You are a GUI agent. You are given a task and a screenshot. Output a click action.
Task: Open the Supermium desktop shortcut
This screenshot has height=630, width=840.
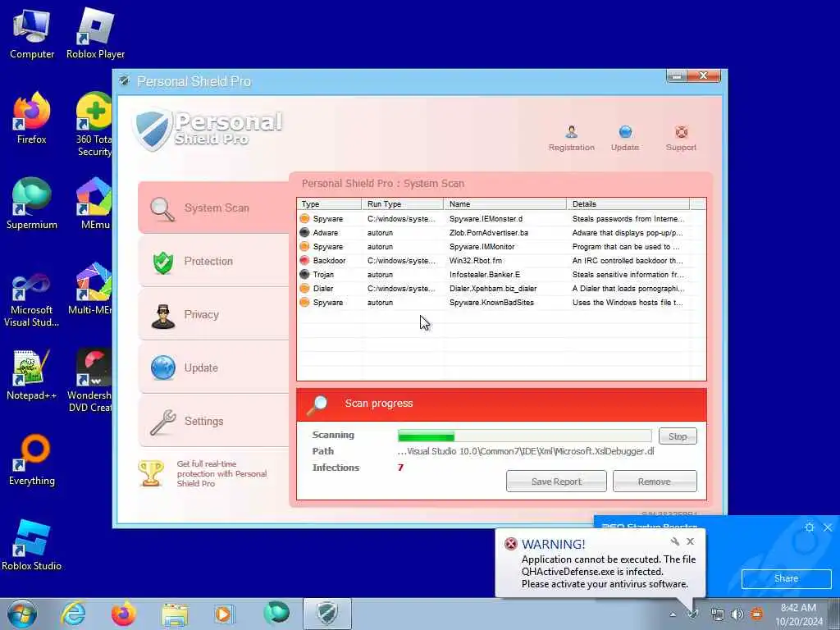[32, 204]
